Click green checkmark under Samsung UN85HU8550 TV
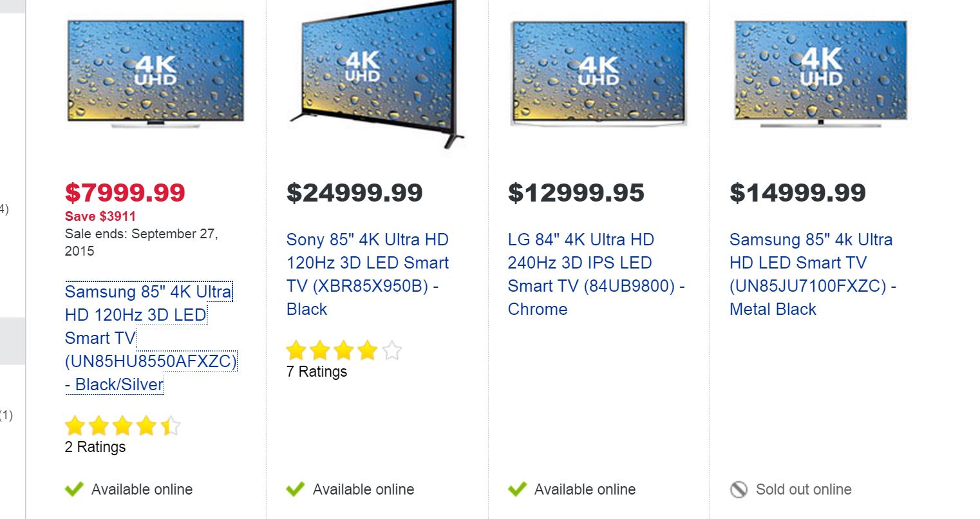This screenshot has width=980, height=519. [x=74, y=489]
